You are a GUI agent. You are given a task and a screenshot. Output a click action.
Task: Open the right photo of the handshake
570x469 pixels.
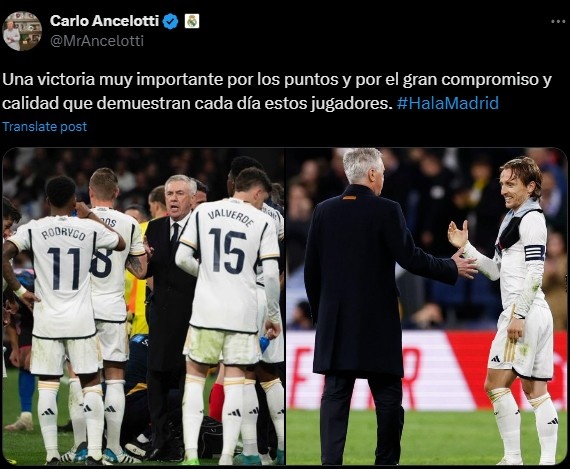point(426,306)
